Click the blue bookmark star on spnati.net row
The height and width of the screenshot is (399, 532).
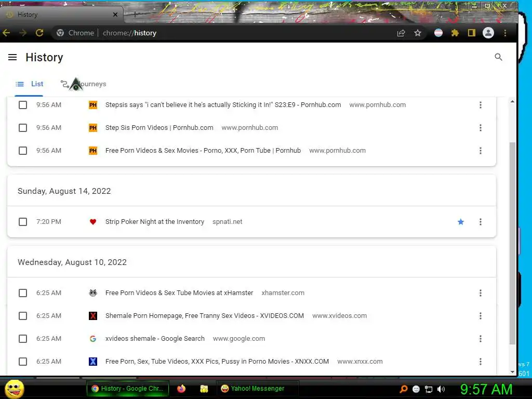(461, 222)
